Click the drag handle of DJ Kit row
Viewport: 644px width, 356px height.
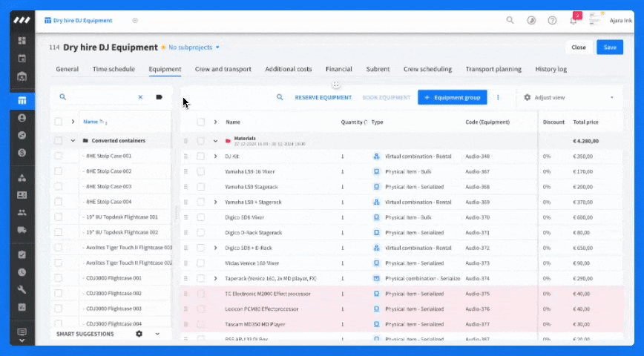(x=185, y=156)
